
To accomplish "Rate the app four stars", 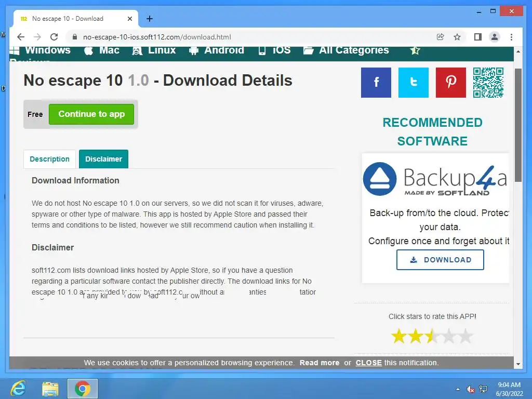I will [x=449, y=336].
